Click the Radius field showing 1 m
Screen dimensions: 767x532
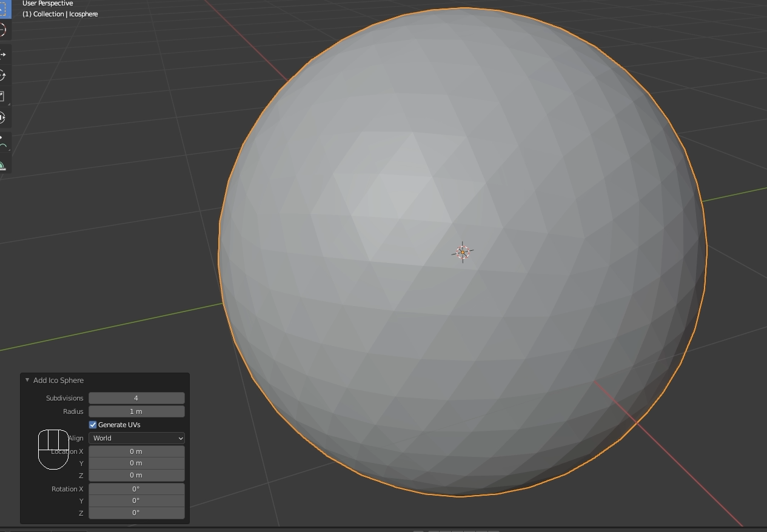pyautogui.click(x=136, y=411)
